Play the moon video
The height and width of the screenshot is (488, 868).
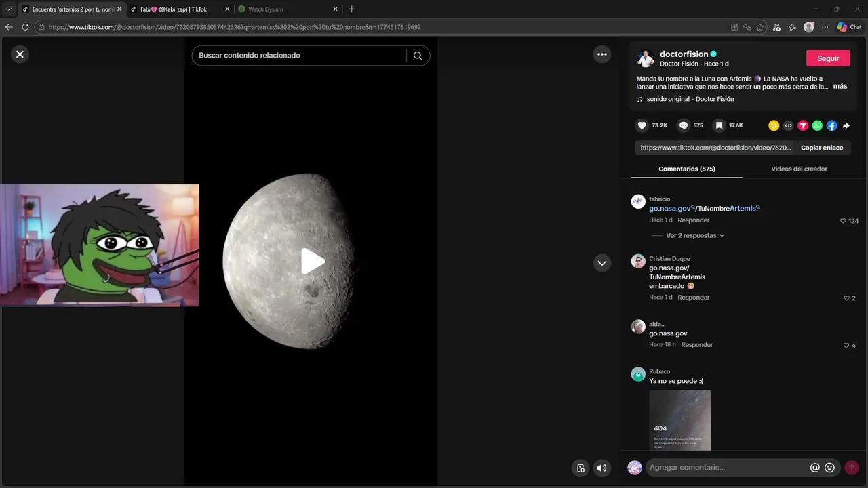click(312, 262)
